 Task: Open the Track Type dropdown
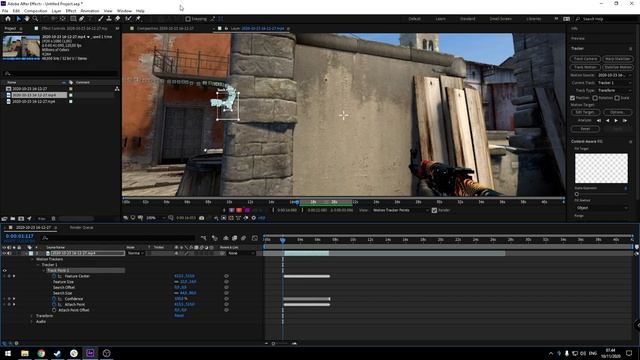(x=615, y=91)
